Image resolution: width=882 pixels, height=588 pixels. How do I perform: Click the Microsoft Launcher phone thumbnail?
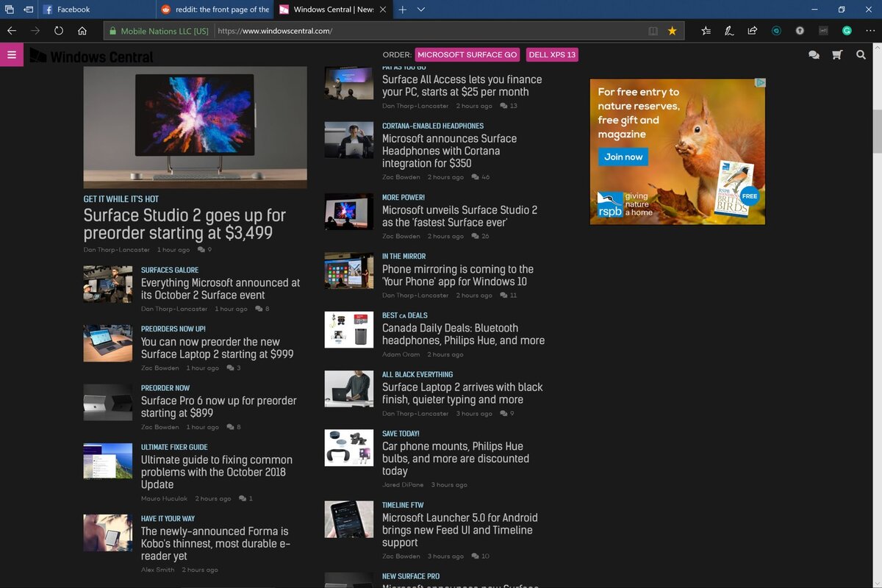[349, 519]
